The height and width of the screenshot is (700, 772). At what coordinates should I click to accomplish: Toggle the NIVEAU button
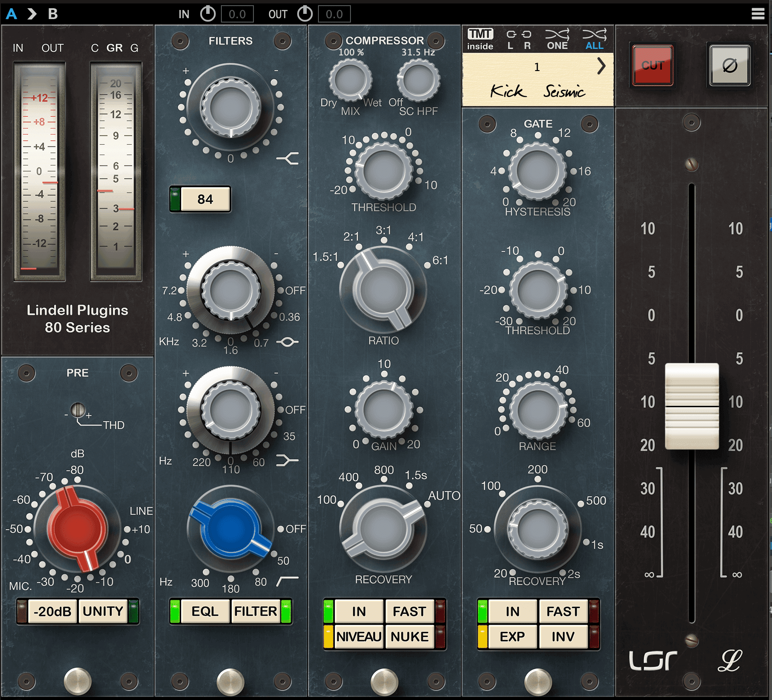pos(359,636)
